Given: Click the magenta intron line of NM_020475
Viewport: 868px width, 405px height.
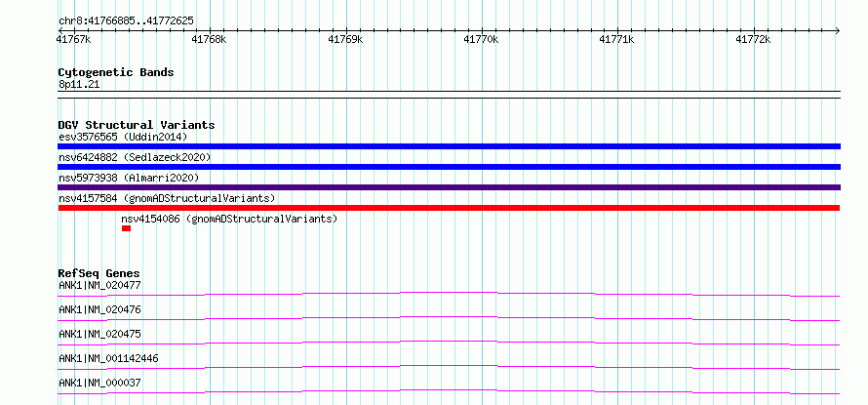Looking at the screenshot, I should [449, 342].
